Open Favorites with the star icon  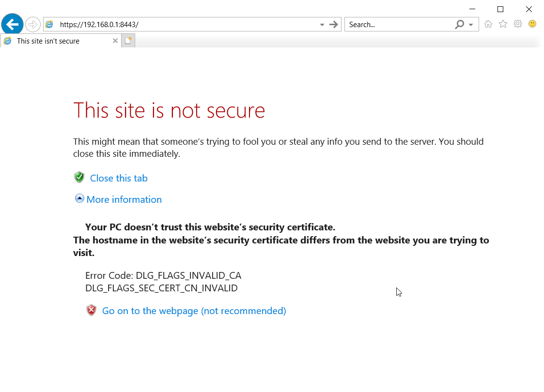click(x=503, y=24)
